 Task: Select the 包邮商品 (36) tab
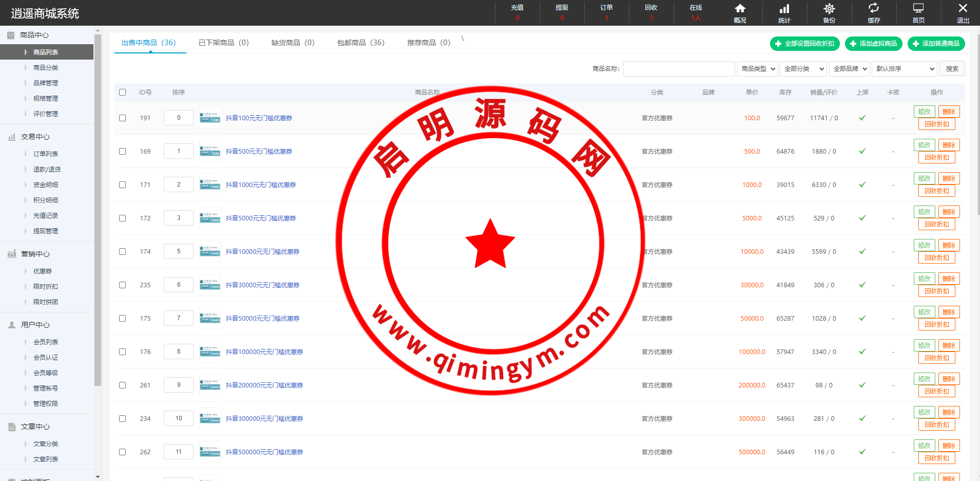click(x=360, y=43)
